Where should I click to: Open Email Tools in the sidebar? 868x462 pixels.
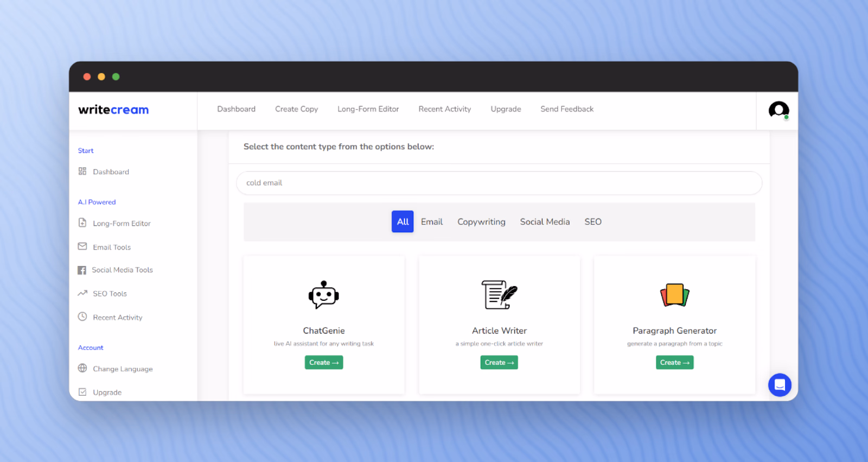coord(112,247)
